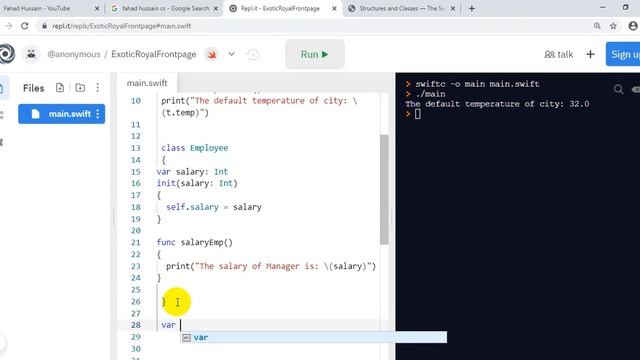Click line number 28 in gutter
640x360 pixels.
pos(136,325)
